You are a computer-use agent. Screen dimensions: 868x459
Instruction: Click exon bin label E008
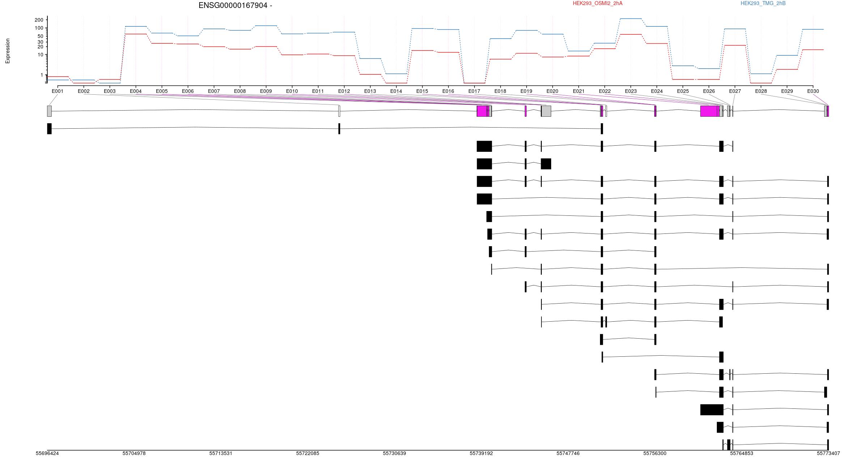click(x=240, y=91)
